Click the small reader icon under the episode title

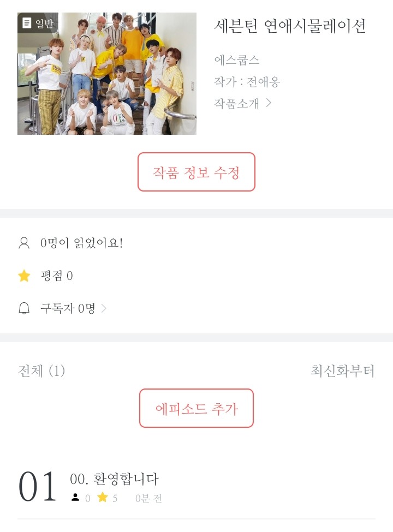coord(75,498)
